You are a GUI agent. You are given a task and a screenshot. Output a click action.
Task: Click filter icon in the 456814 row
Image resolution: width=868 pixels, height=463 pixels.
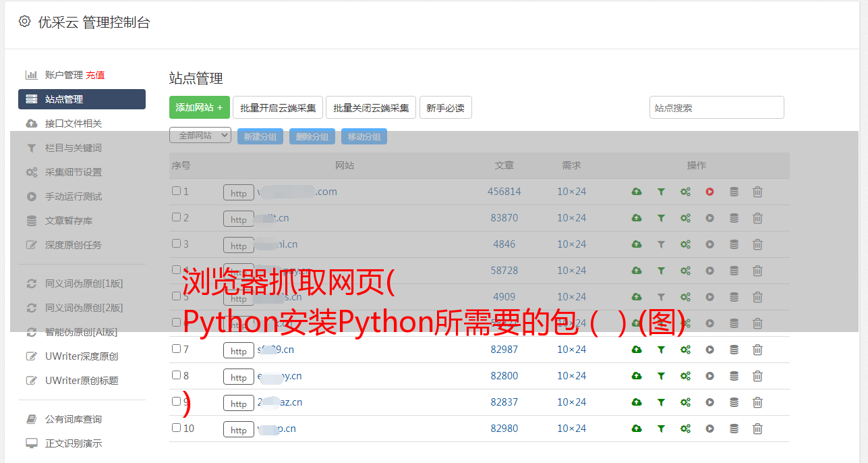click(x=661, y=192)
